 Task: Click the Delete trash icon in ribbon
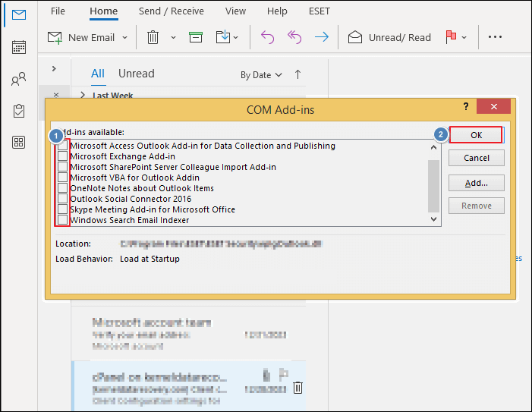point(153,37)
